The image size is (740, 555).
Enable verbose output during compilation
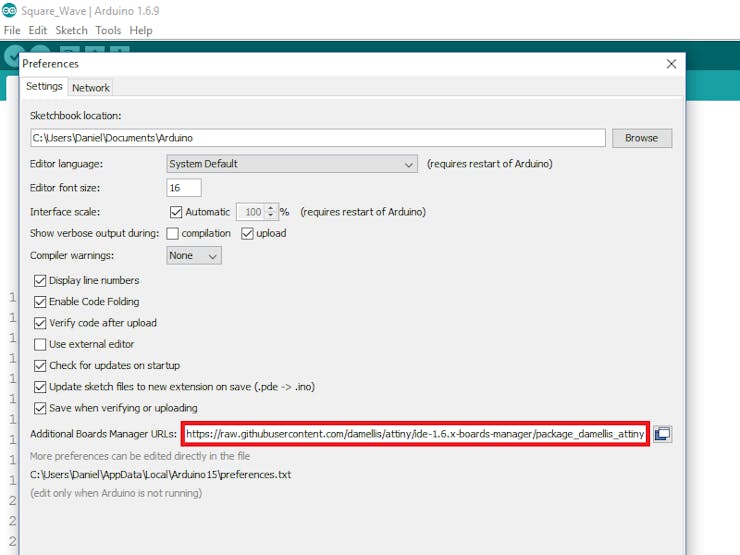pyautogui.click(x=172, y=234)
